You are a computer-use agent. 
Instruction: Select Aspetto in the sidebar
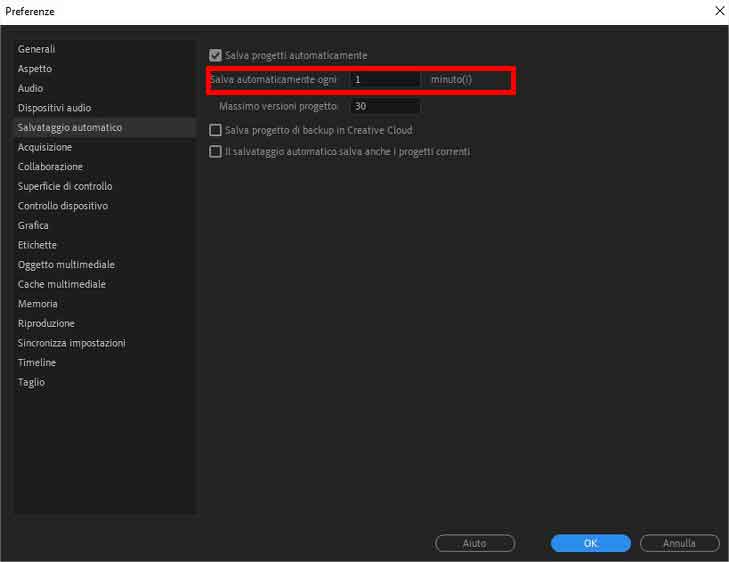tap(35, 69)
